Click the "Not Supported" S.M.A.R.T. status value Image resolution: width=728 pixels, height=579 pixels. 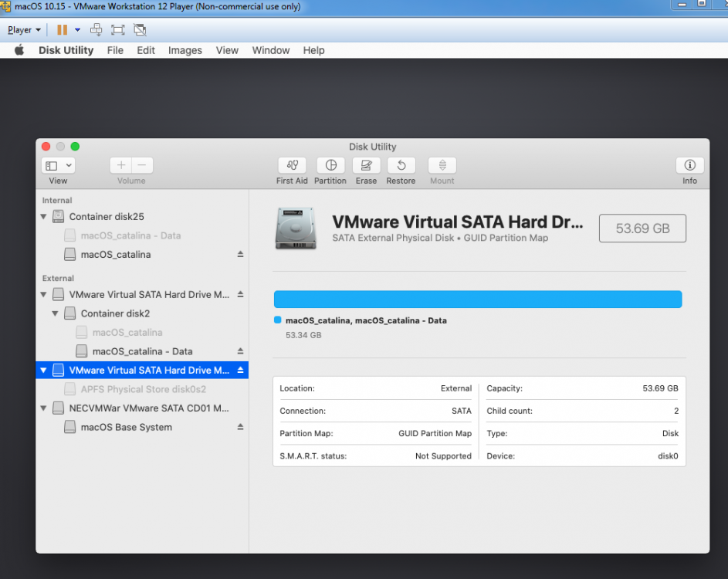click(443, 456)
